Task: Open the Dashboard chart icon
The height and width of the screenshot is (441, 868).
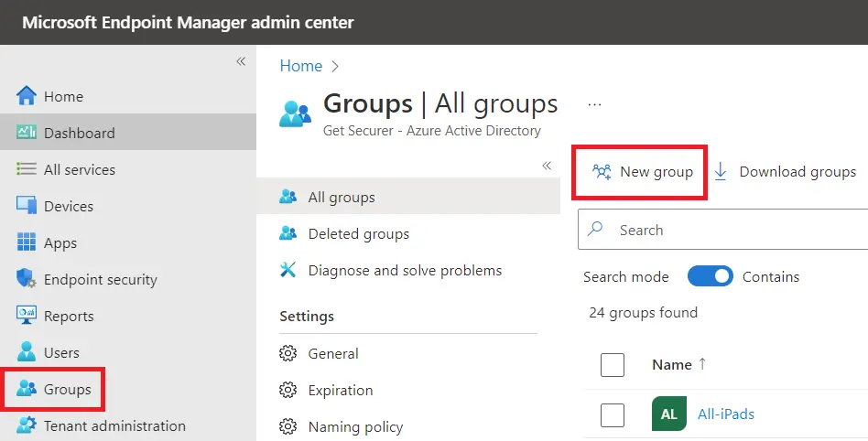Action: pos(27,133)
